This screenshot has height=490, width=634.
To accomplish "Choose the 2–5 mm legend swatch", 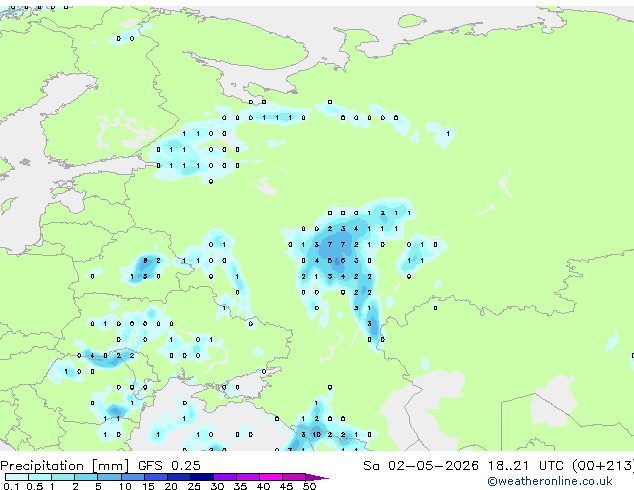I will pos(86,477).
